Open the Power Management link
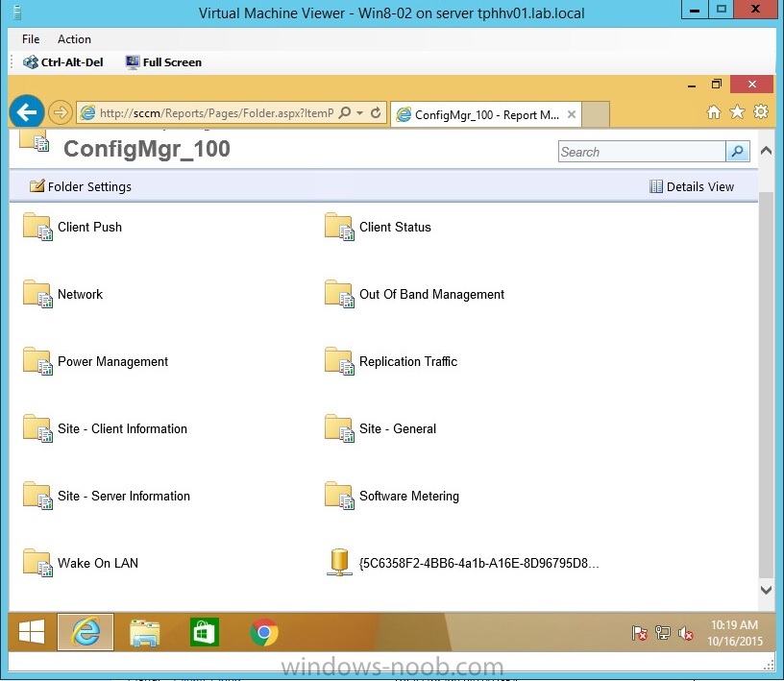784x681 pixels. pyautogui.click(x=113, y=361)
